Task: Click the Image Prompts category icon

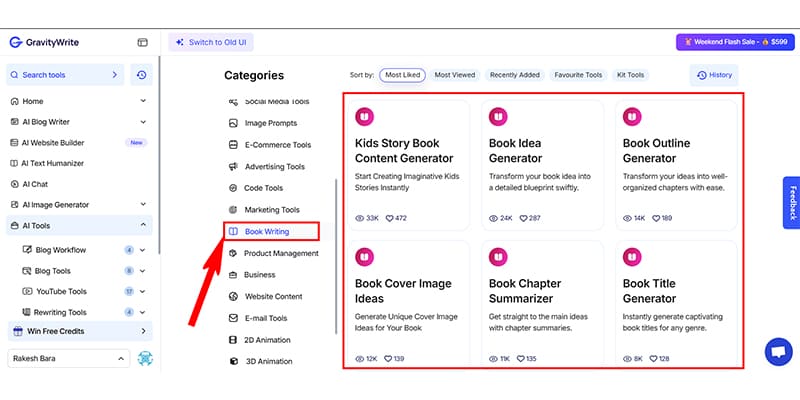Action: click(x=233, y=123)
